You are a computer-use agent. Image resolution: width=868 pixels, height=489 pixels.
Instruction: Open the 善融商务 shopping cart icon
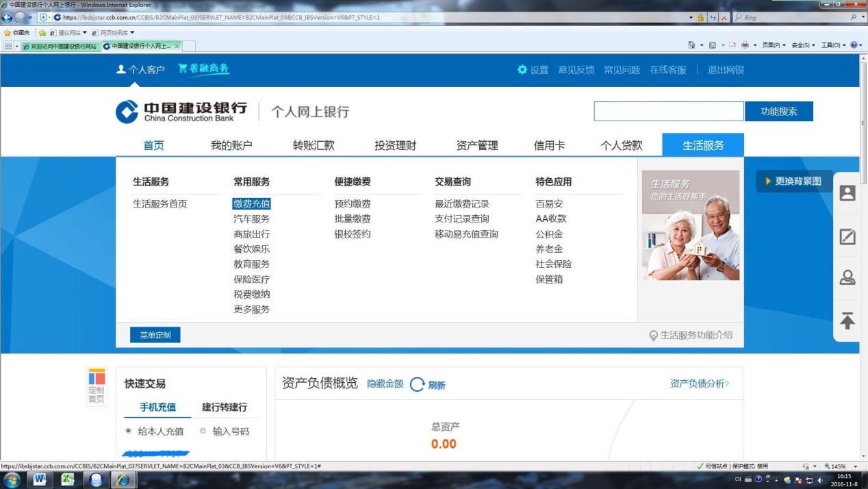(x=183, y=68)
